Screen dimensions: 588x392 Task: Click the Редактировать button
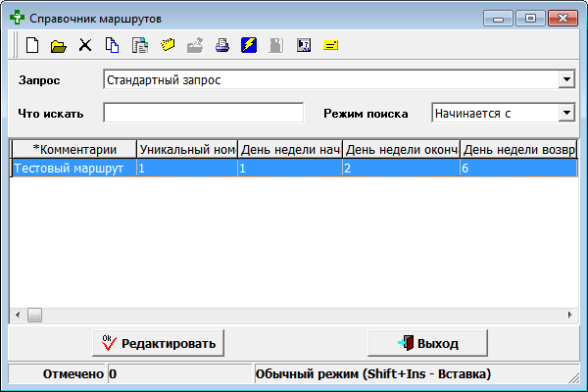click(158, 343)
